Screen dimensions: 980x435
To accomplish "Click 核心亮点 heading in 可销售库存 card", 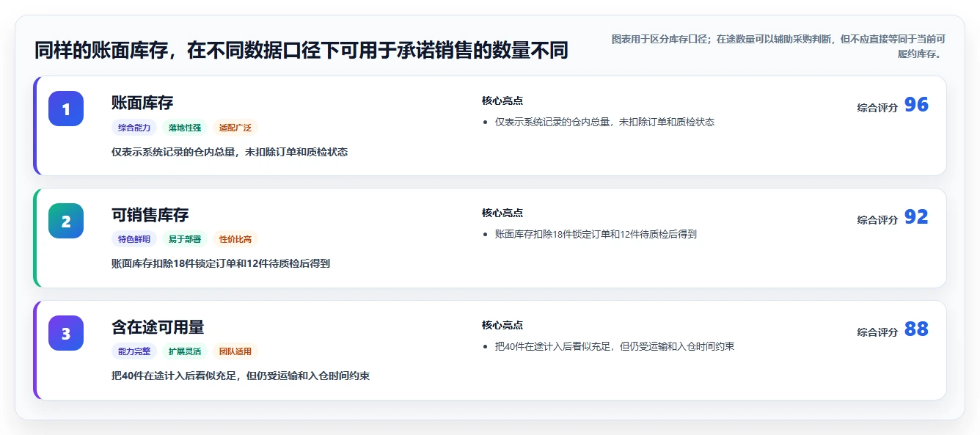I will coord(502,213).
